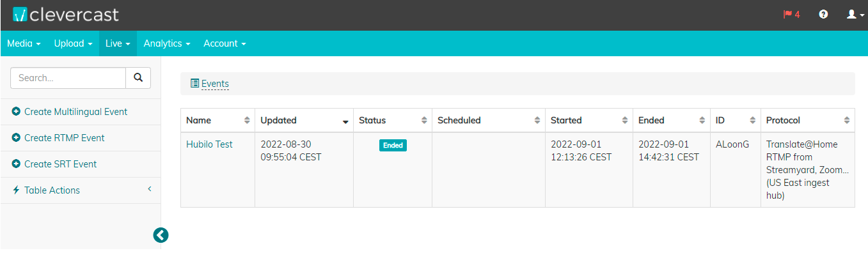The width and height of the screenshot is (868, 253).
Task: Sort table by Scheduled column
Action: pos(489,120)
